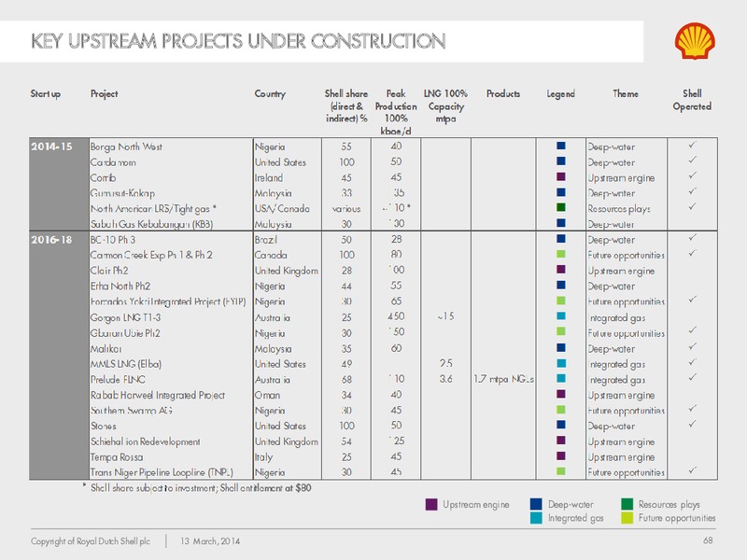Click the Shell Operated checkmark for Gumusut-Kakap
This screenshot has width=747, height=560.
[693, 191]
